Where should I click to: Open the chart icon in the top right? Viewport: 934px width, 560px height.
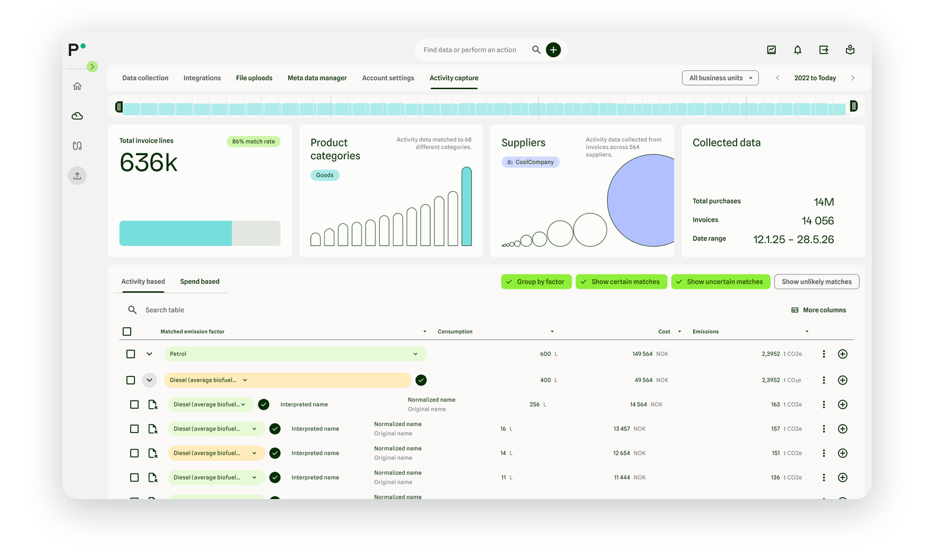pos(771,50)
